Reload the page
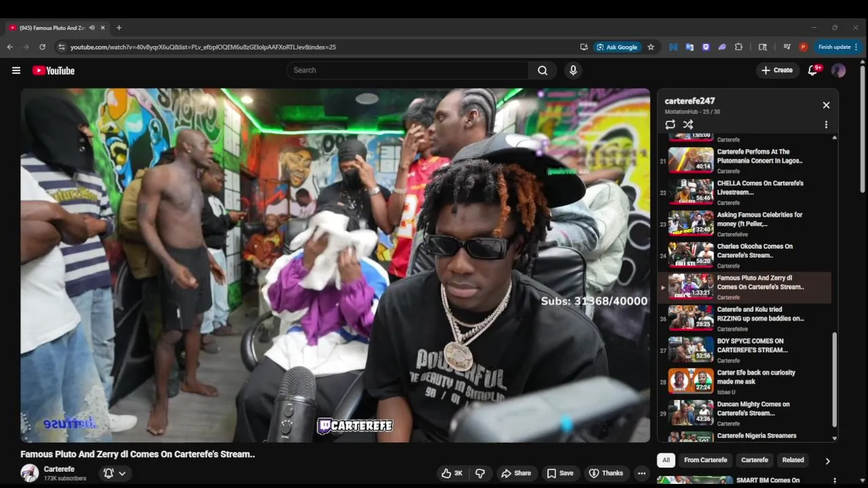The image size is (868, 488). coord(42,47)
